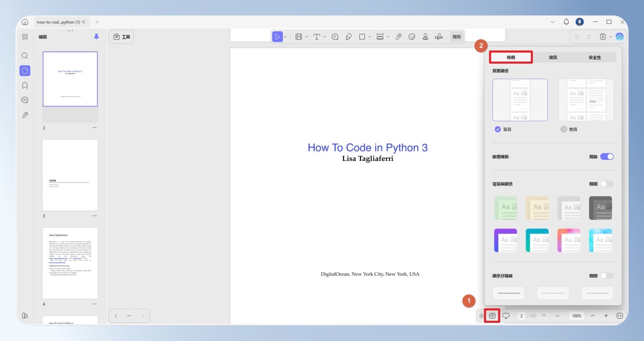Switch to the 資訊 tab
This screenshot has width=644, height=341.
pos(553,57)
